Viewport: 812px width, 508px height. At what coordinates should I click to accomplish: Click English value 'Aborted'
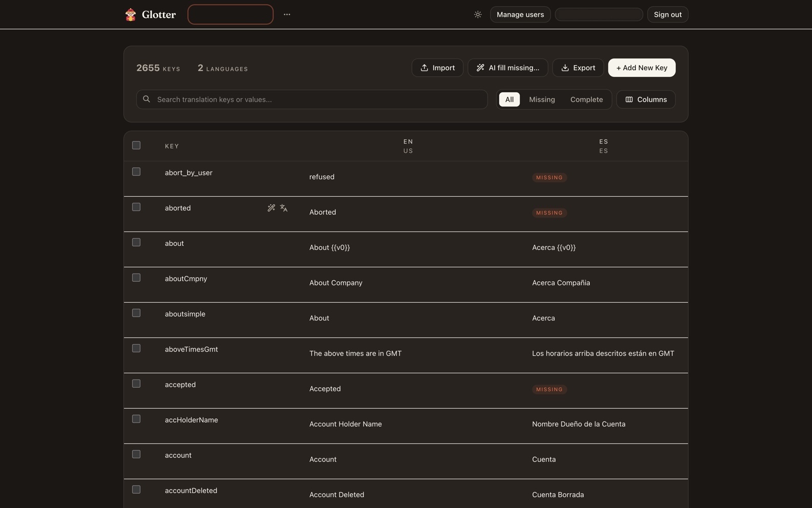[x=323, y=212]
